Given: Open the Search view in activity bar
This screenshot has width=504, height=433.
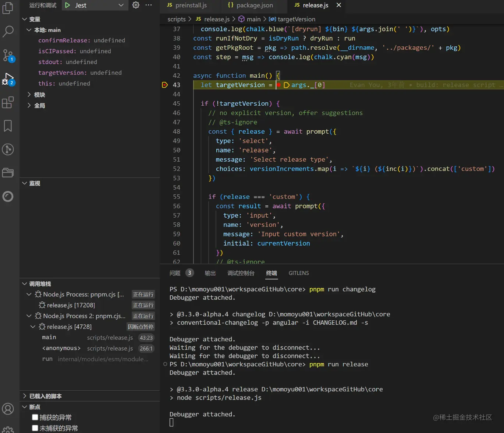Looking at the screenshot, I should point(8,31).
